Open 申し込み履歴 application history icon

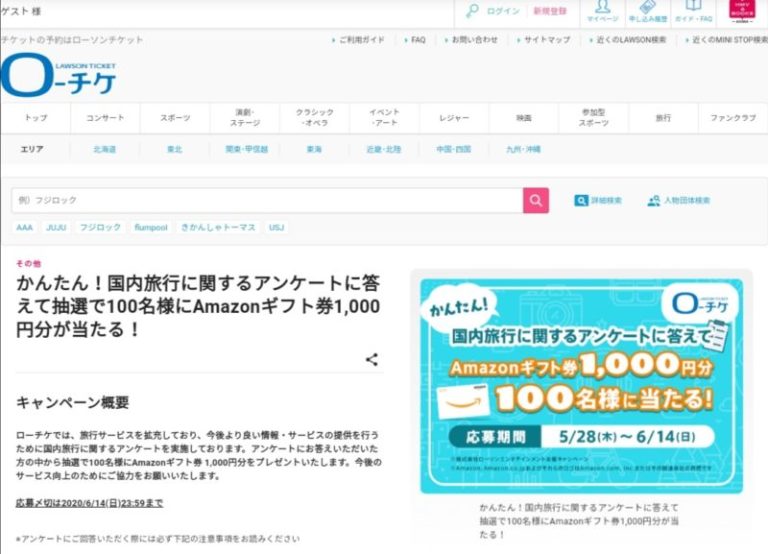pyautogui.click(x=647, y=12)
